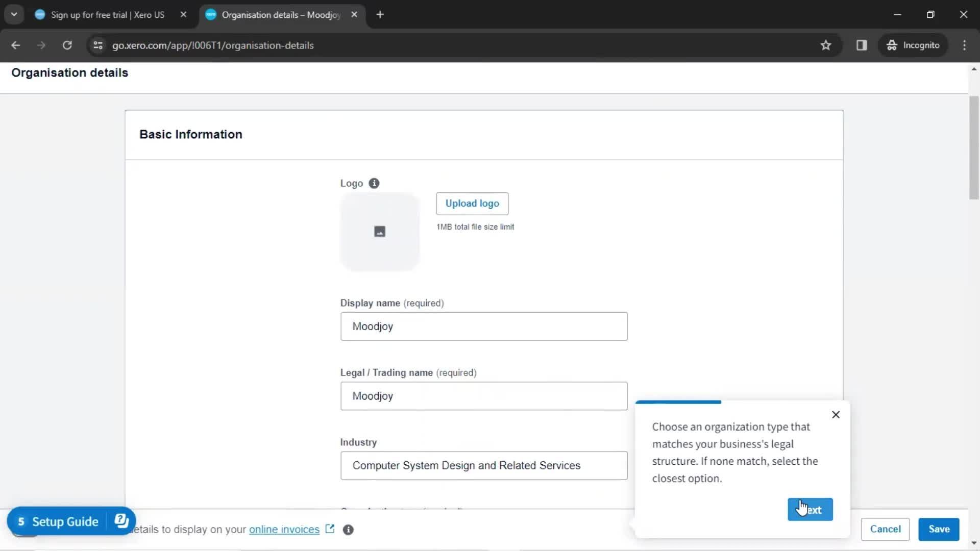Viewport: 980px width, 551px height.
Task: Open the Chrome three-dot menu
Action: pyautogui.click(x=964, y=45)
